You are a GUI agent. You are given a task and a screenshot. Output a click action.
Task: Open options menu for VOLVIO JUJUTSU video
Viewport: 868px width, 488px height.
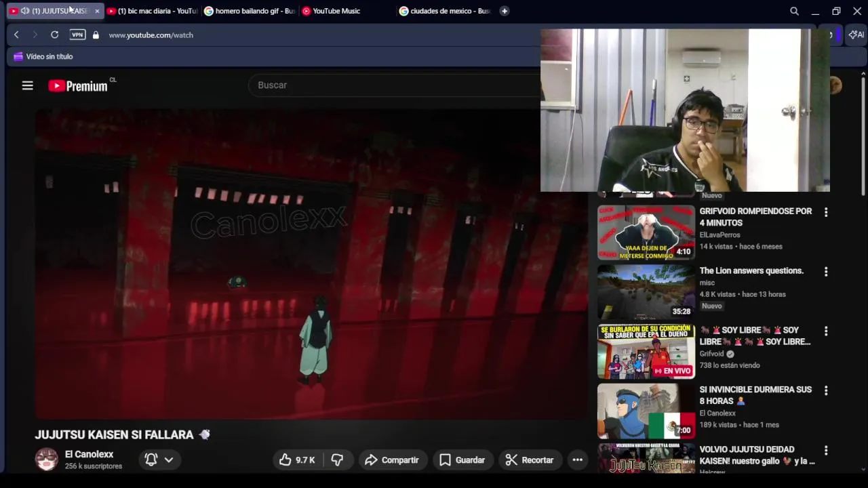pyautogui.click(x=825, y=451)
